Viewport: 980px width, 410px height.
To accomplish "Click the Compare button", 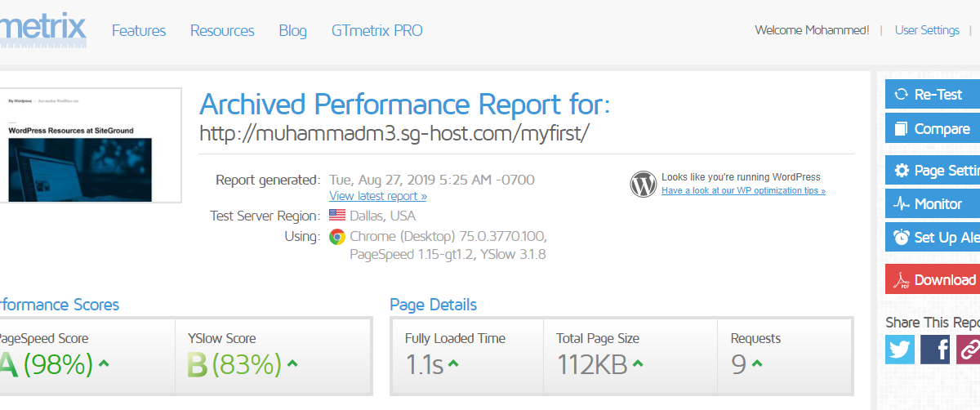I will (933, 128).
